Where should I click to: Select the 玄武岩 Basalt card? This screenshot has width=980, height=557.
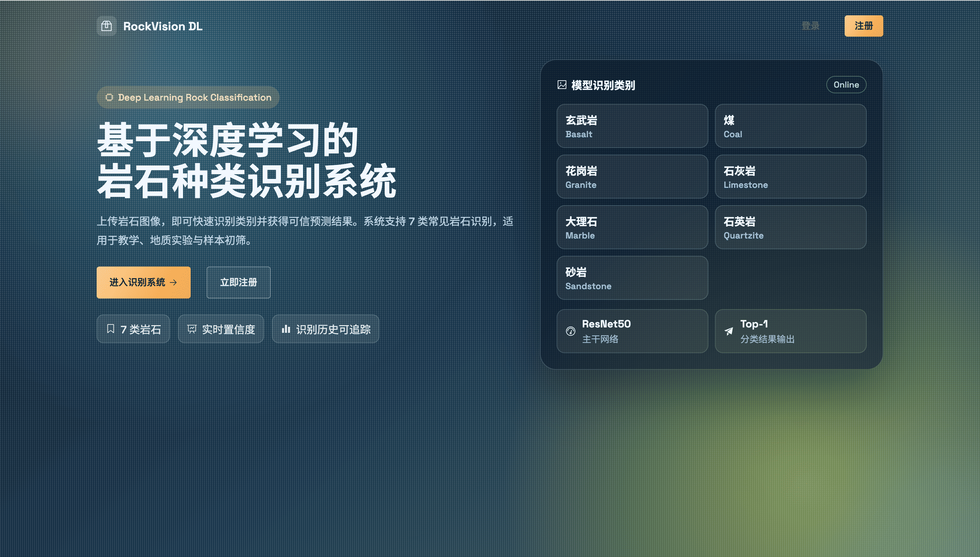tap(632, 126)
